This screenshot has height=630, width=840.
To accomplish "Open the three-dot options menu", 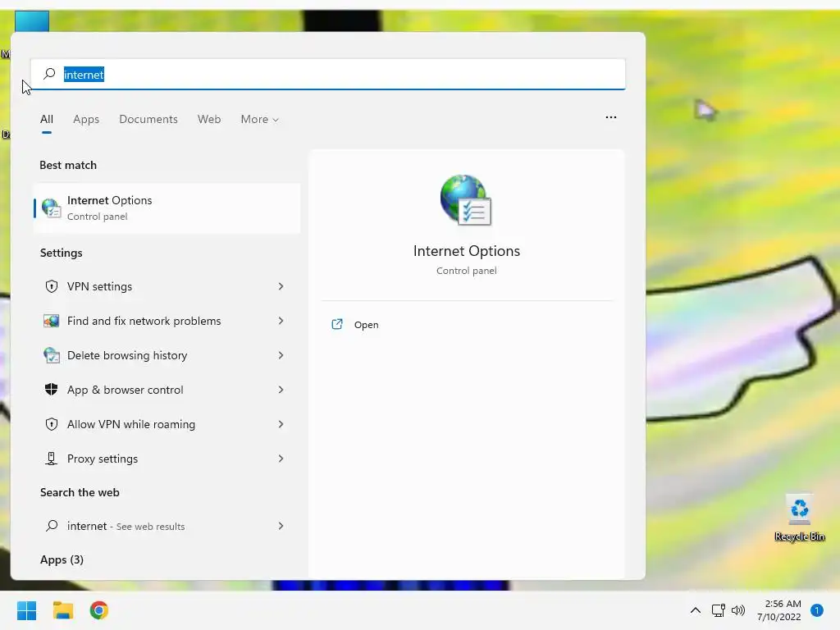I will click(610, 116).
